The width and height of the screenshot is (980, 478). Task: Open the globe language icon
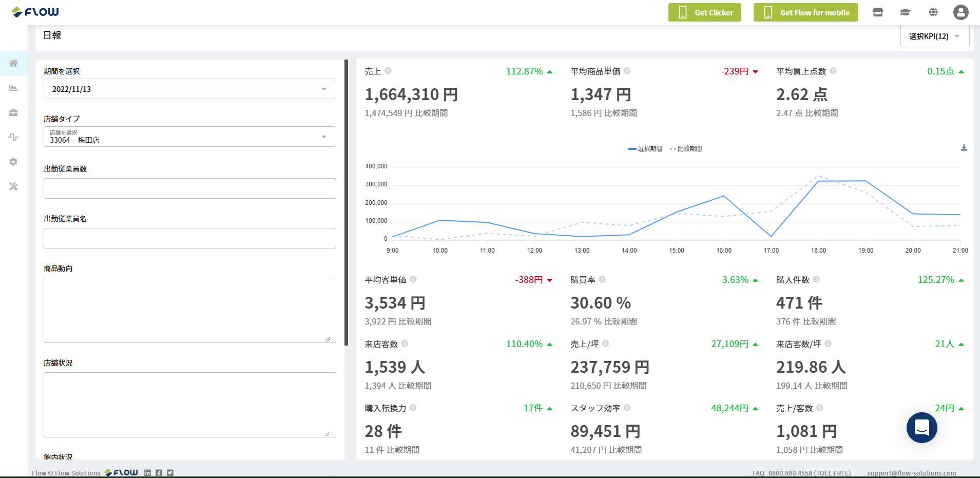click(933, 12)
